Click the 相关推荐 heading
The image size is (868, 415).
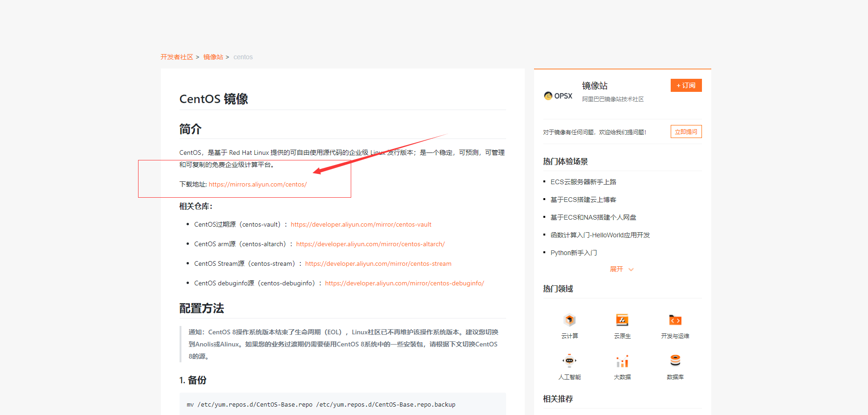(x=558, y=399)
